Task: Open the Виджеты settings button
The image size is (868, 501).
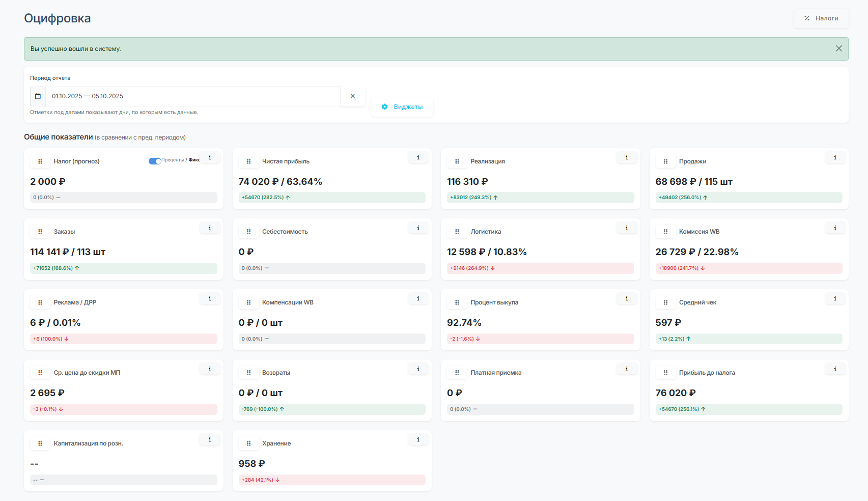Action: (x=402, y=107)
